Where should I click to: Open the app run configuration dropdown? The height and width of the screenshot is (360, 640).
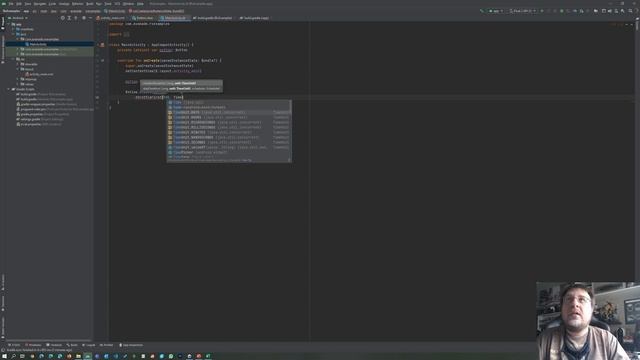coord(496,11)
